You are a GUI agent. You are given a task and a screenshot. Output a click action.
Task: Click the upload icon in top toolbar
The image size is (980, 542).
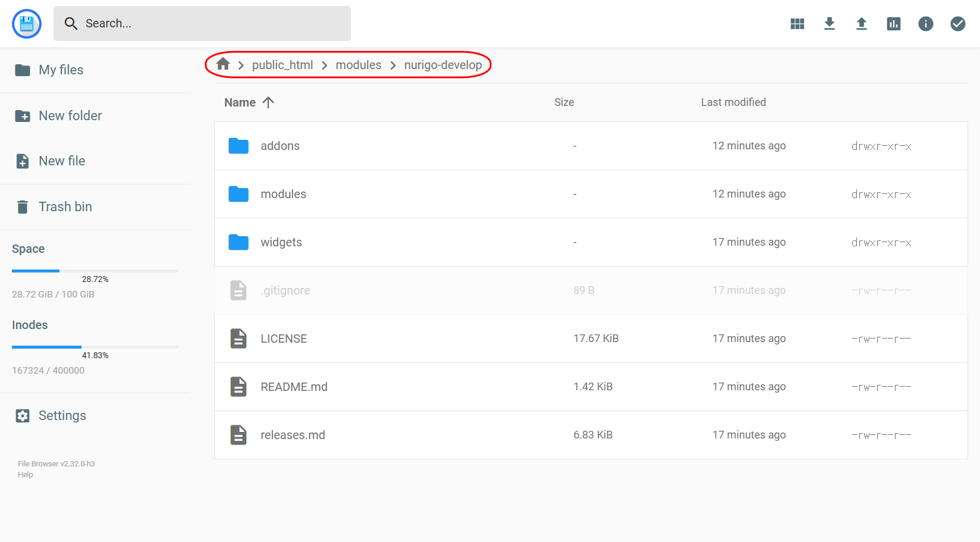862,24
